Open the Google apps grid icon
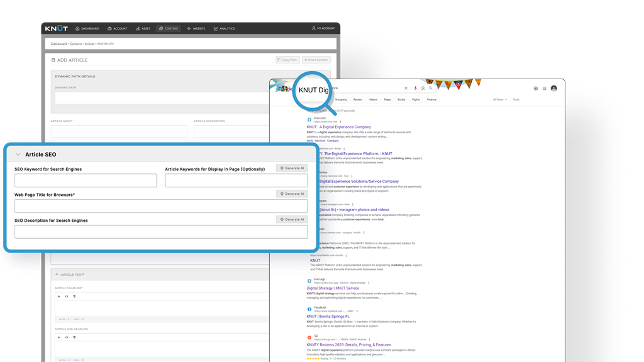The image size is (644, 362). click(545, 89)
